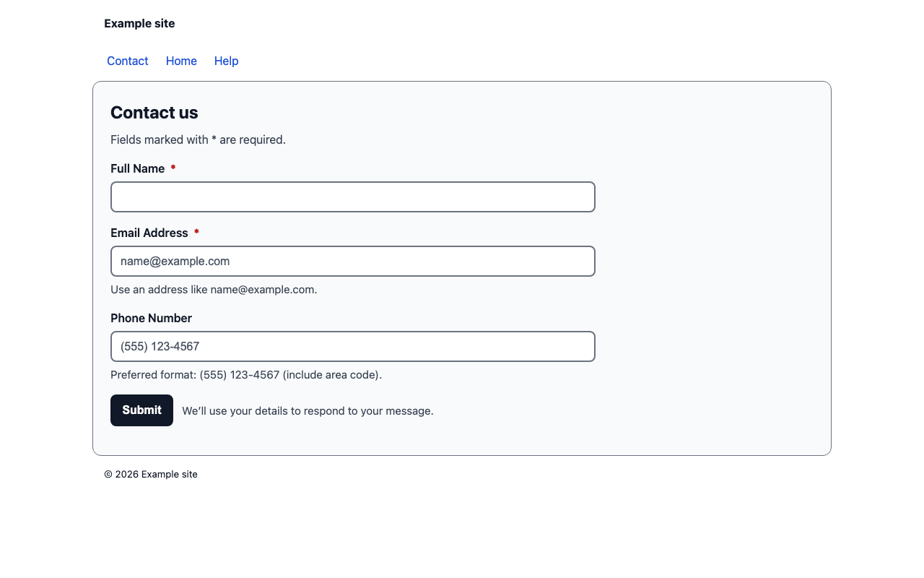Click the Full Name field label
This screenshot has height=578, width=924.
click(x=137, y=168)
